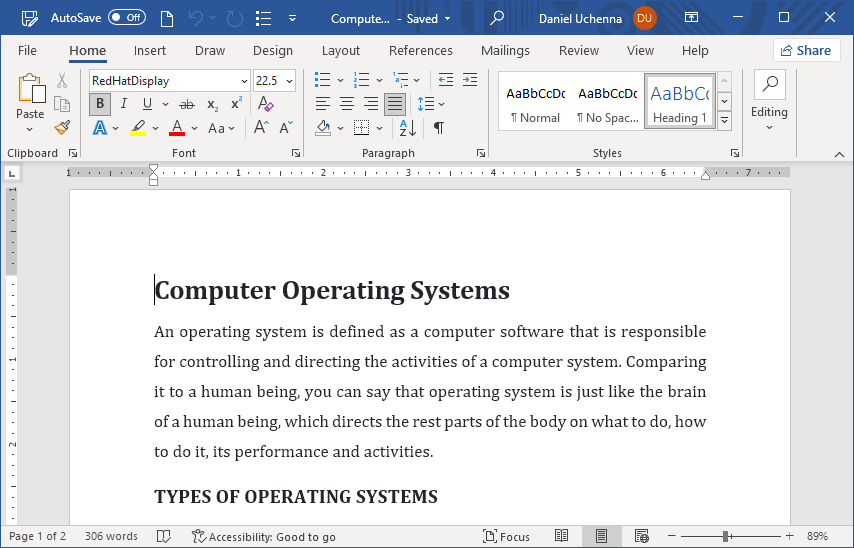Expand the Styles gallery more arrow
The image size is (854, 548).
pyautogui.click(x=725, y=120)
